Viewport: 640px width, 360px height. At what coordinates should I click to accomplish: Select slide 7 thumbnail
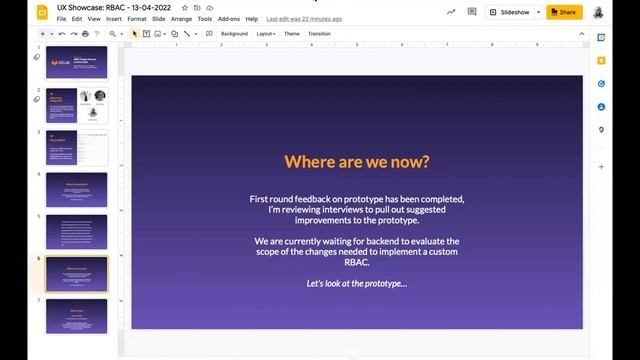pyautogui.click(x=77, y=316)
